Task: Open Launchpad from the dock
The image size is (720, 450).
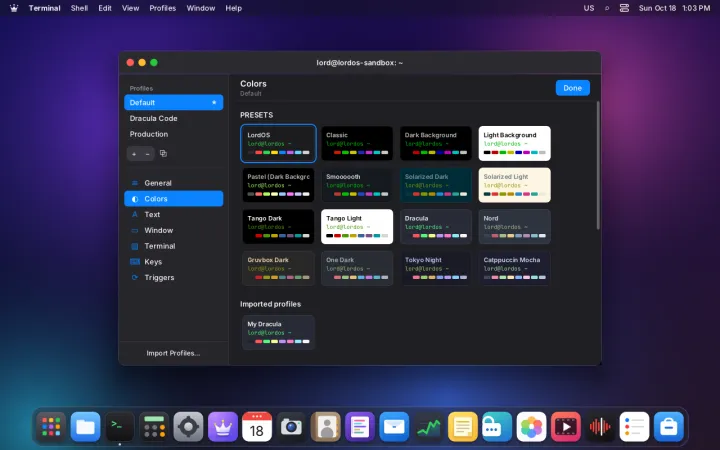Action: [x=51, y=427]
